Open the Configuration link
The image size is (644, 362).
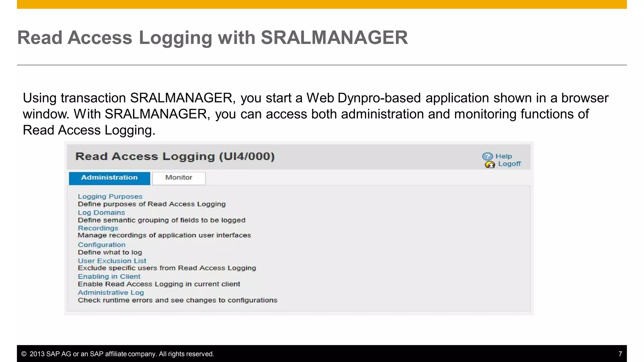[x=102, y=245]
